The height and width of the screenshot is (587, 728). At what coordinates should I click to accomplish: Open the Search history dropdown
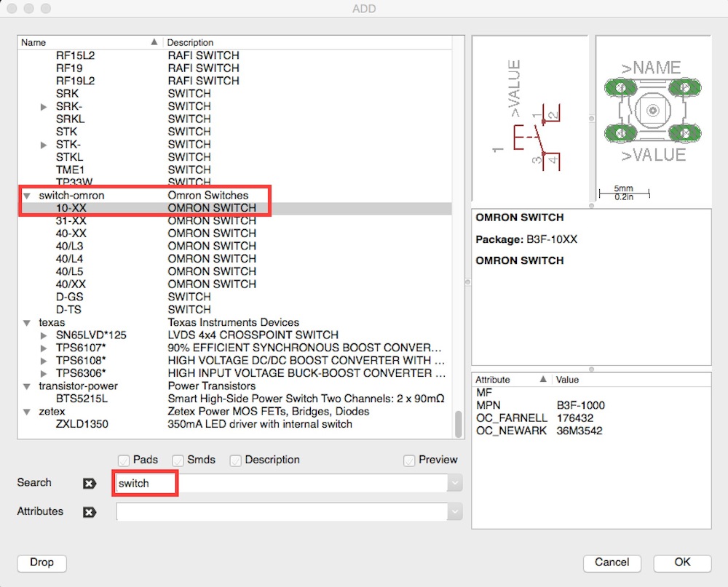455,484
